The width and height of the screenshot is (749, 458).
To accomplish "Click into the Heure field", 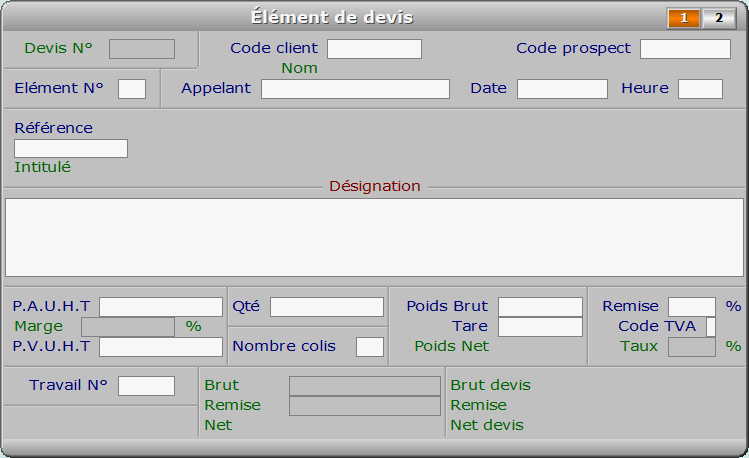I will [x=700, y=89].
